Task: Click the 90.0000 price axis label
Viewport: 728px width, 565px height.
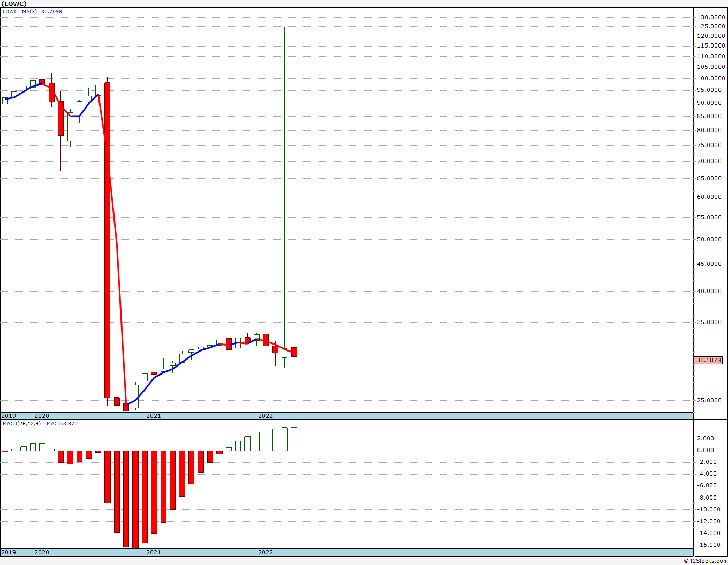Action: (710, 103)
